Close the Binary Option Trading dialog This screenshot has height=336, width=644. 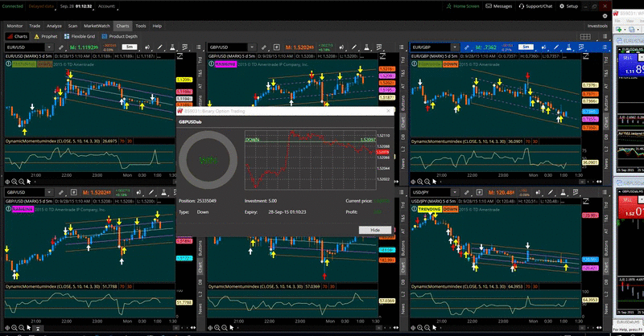[x=388, y=111]
